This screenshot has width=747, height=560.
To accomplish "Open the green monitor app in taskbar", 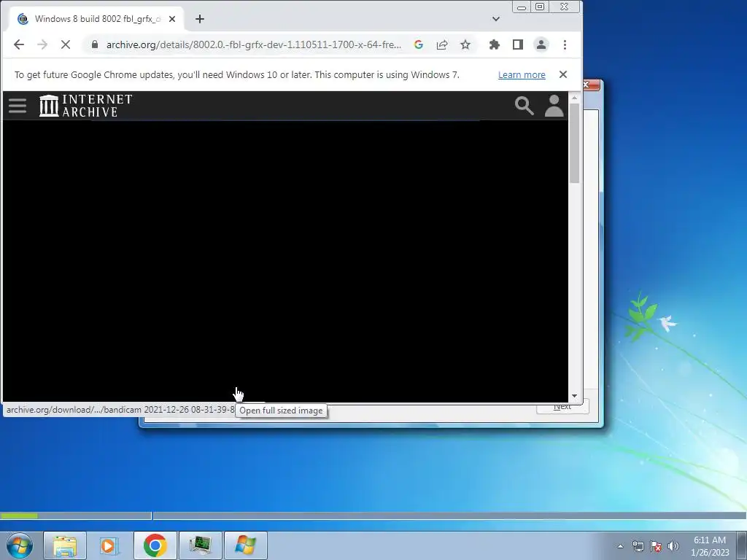I will click(200, 545).
